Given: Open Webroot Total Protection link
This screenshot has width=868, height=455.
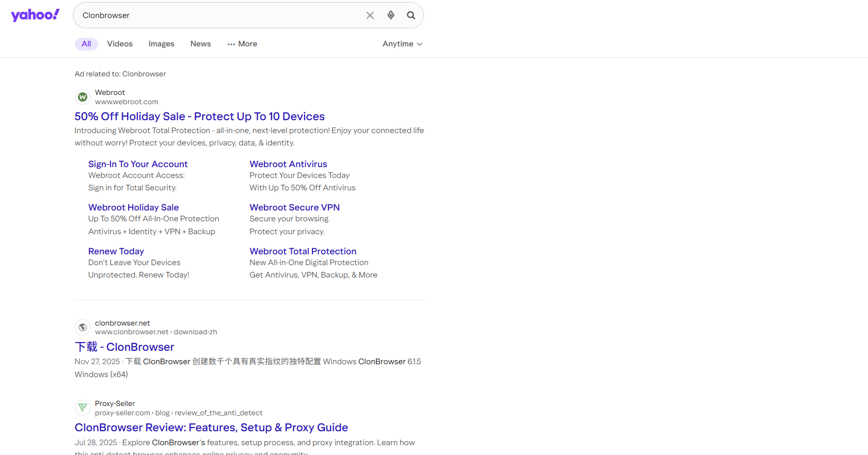Looking at the screenshot, I should [303, 251].
